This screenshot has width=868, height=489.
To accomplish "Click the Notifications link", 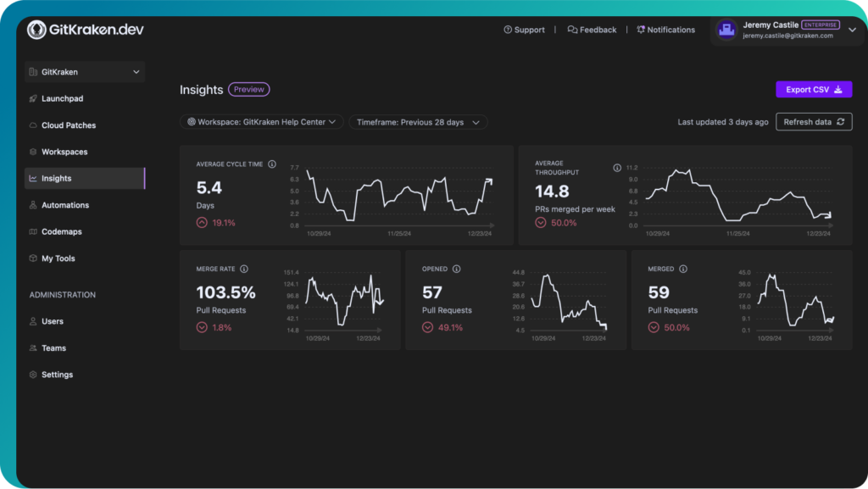I will 665,30.
